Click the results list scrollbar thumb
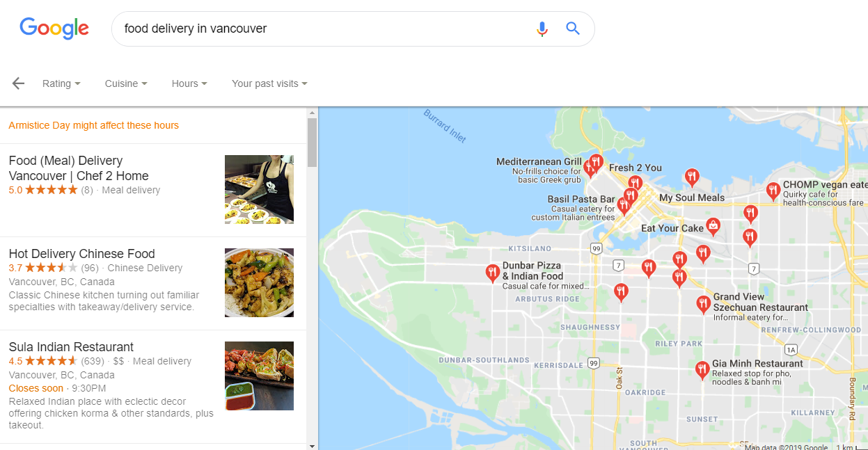This screenshot has width=868, height=450. tap(313, 143)
